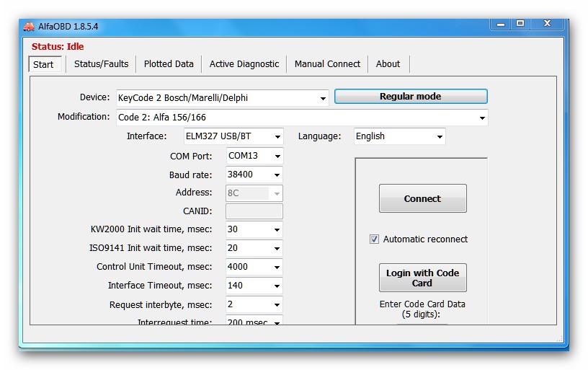588x370 pixels.
Task: Expand the Interface ELM327 USB/BT dropdown
Action: coord(277,136)
